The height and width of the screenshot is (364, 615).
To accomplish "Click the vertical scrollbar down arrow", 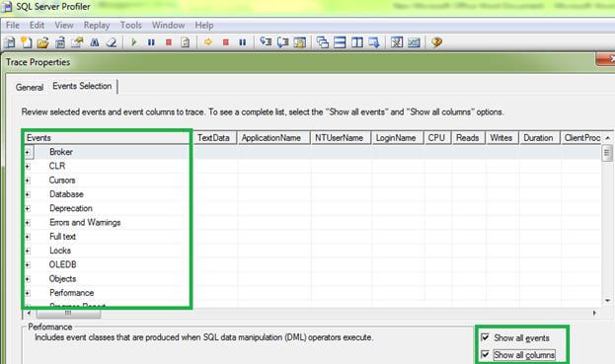I will [x=607, y=301].
